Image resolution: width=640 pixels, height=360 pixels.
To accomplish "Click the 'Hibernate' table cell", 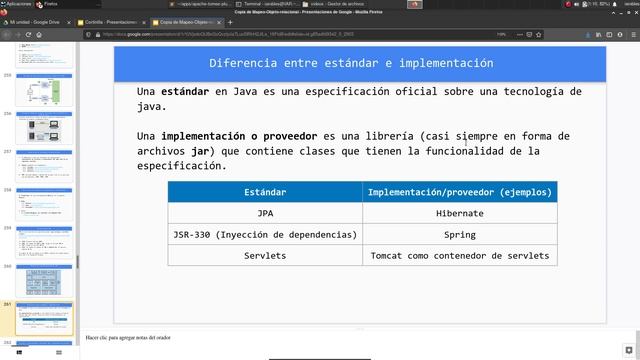I will click(460, 213).
